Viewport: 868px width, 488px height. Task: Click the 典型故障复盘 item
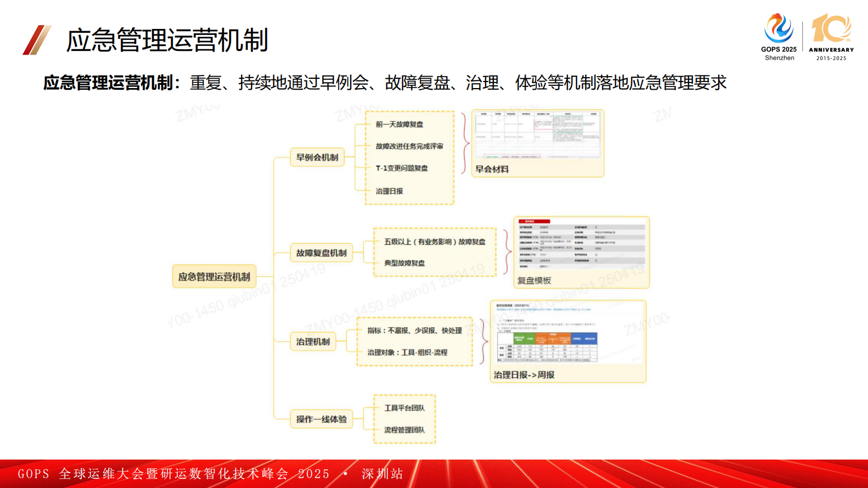tap(404, 263)
